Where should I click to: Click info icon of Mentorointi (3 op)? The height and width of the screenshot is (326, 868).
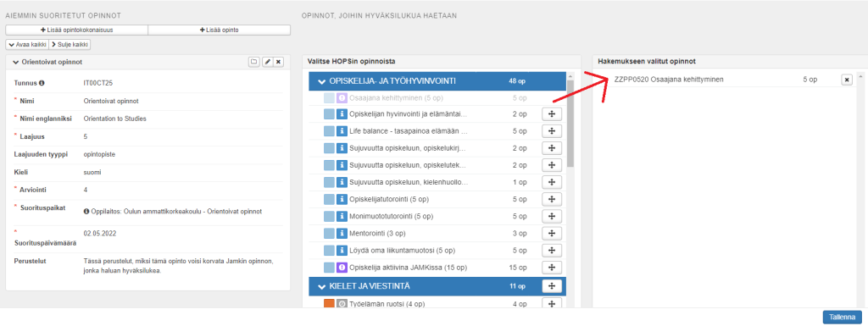click(x=342, y=233)
